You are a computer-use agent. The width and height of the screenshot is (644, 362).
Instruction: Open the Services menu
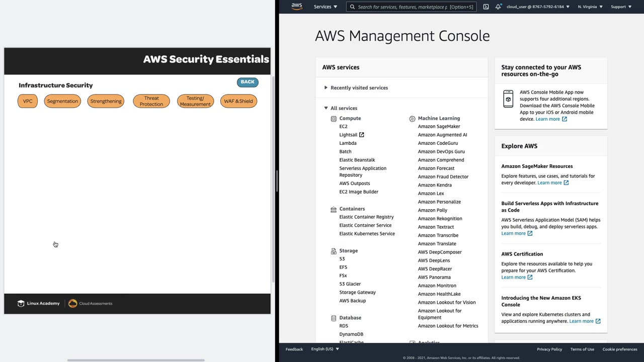tap(326, 7)
